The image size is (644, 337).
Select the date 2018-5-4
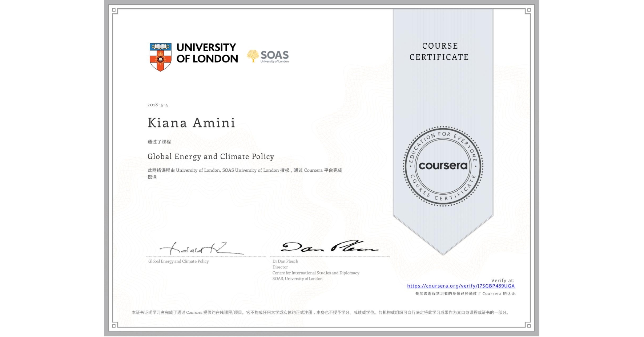158,105
